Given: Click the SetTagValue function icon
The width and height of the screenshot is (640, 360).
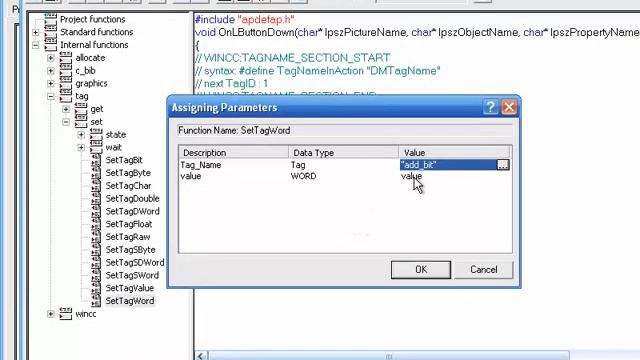Looking at the screenshot, I should click(96, 288).
